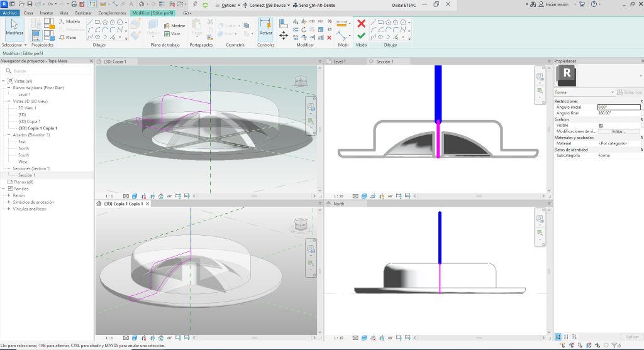Select the Move tool (four-arrow icon)
The image size is (644, 350).
click(284, 36)
